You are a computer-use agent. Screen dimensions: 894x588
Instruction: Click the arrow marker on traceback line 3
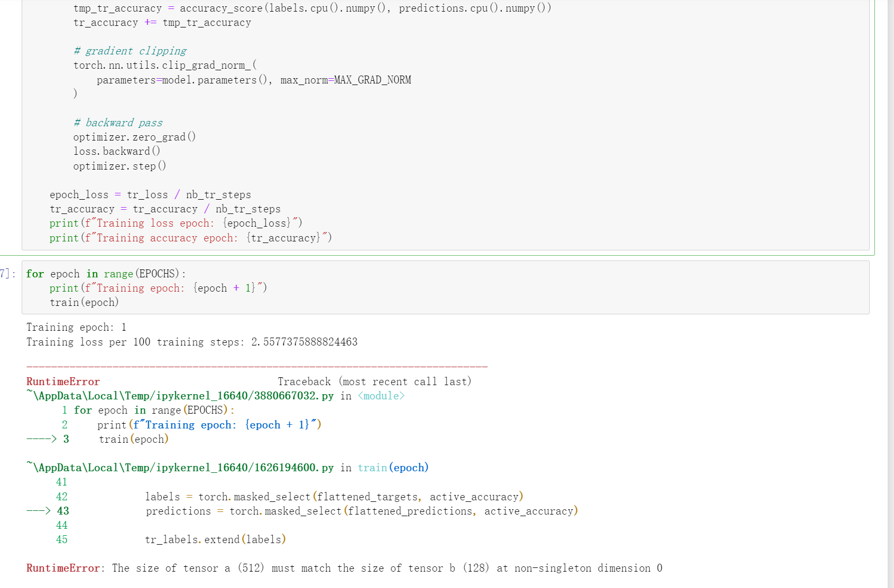[40, 438]
